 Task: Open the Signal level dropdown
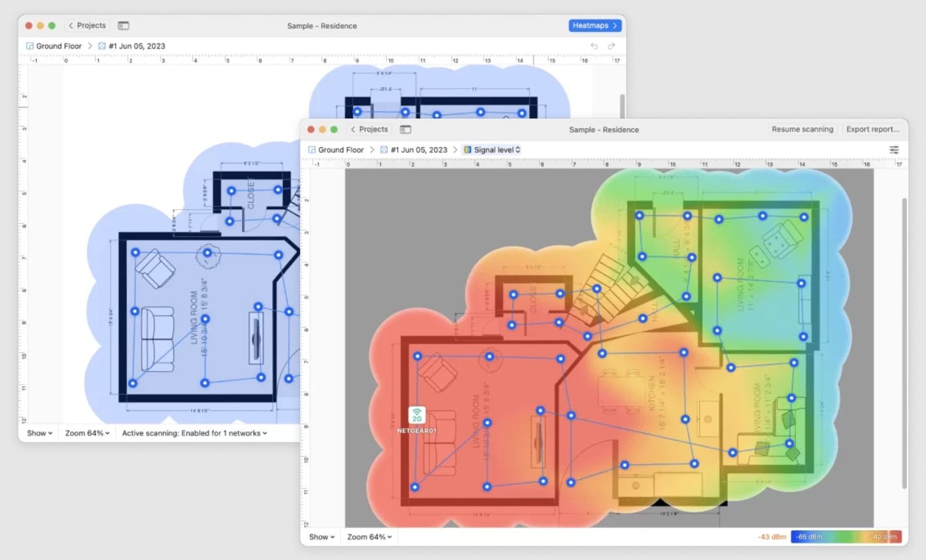point(495,150)
